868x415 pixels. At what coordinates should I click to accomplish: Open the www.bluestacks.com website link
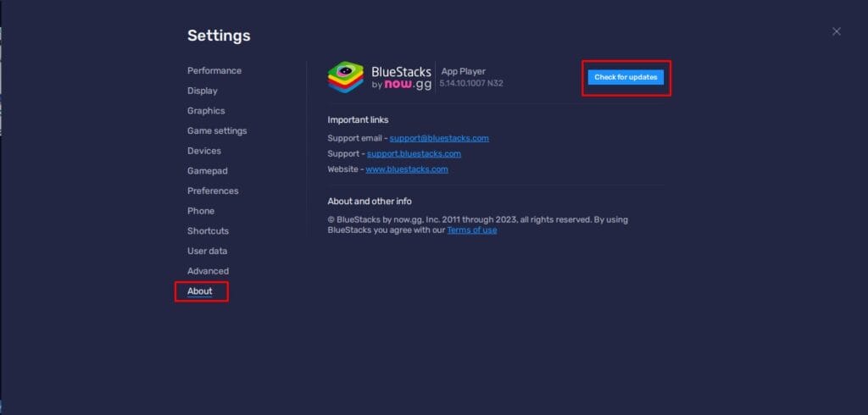click(407, 169)
